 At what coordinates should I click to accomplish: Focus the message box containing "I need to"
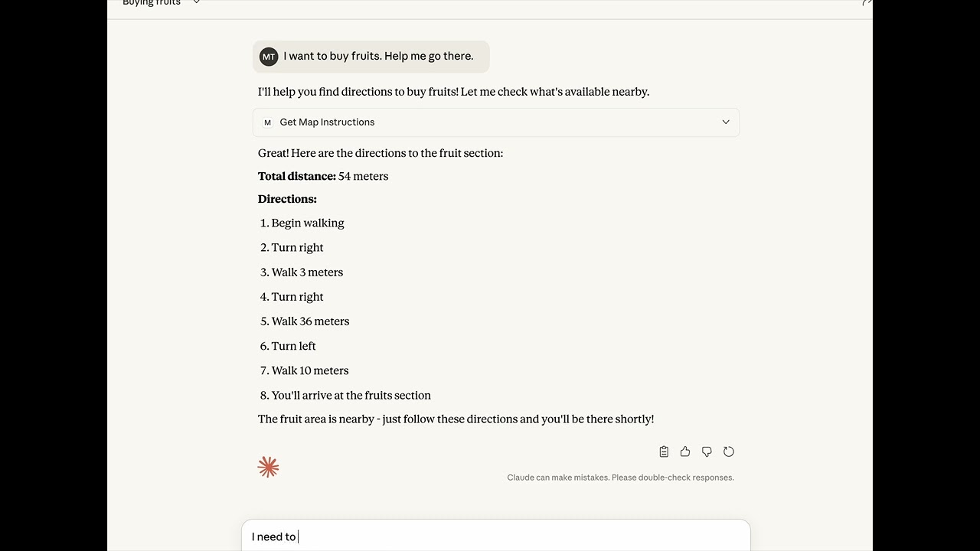pyautogui.click(x=495, y=536)
